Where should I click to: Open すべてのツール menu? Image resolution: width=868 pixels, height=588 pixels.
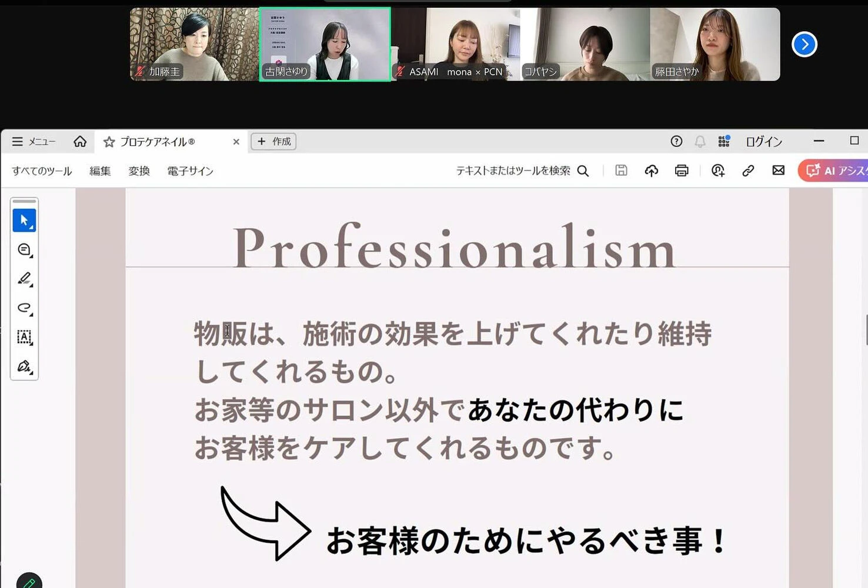tap(42, 171)
